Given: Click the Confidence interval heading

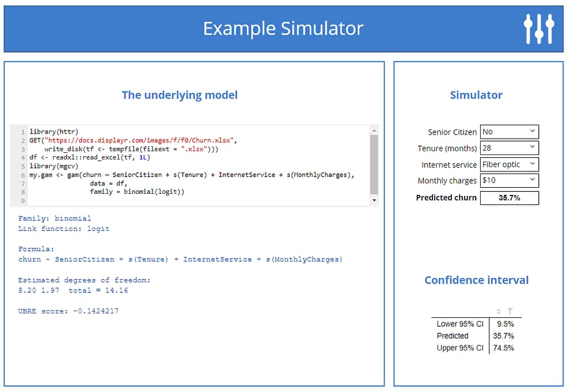Looking at the screenshot, I should (x=476, y=280).
